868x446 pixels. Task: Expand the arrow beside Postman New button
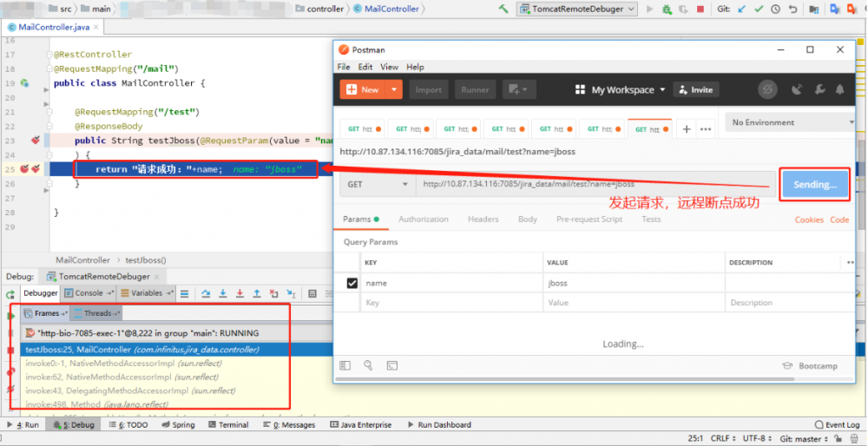tap(393, 89)
